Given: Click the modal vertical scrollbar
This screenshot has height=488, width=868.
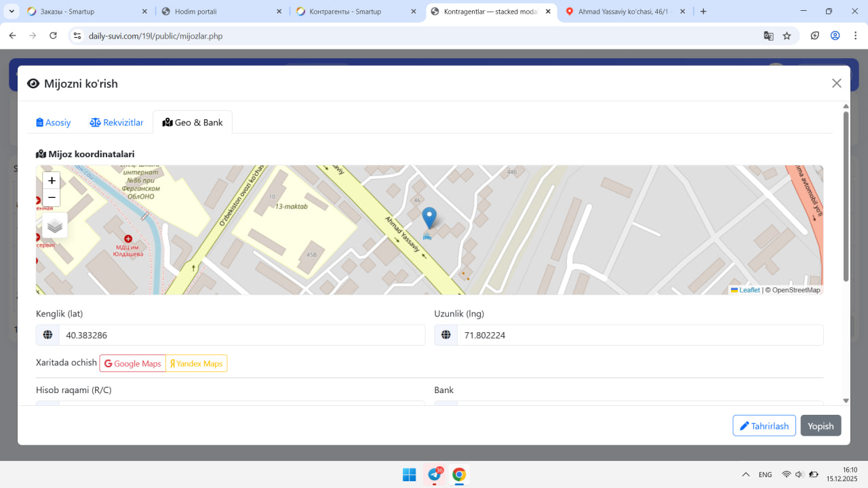Looking at the screenshot, I should (846, 197).
